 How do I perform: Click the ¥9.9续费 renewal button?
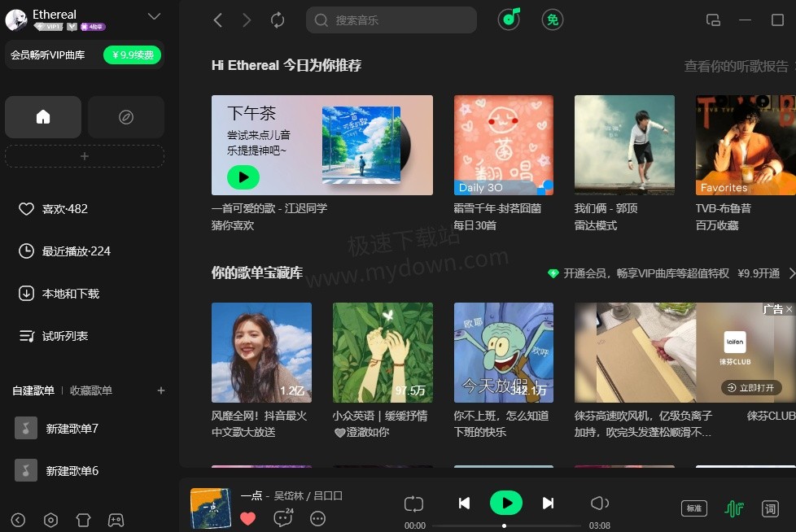click(132, 55)
